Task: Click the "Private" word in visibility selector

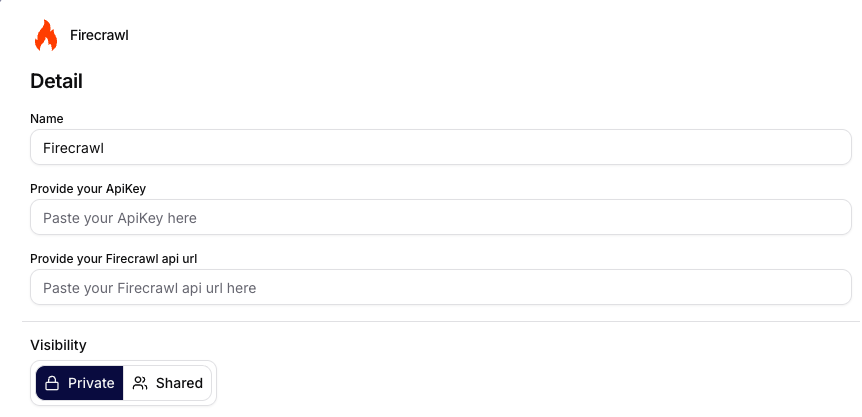Action: click(x=91, y=383)
